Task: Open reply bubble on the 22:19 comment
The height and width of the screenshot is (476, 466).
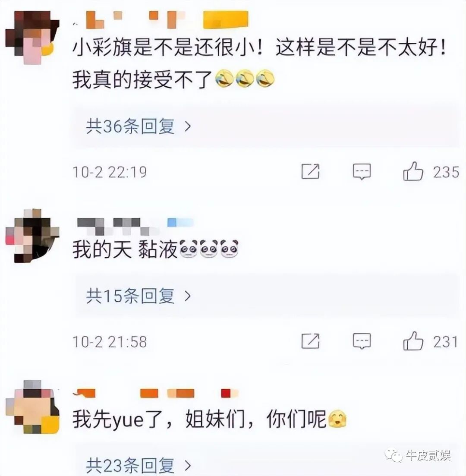Action: click(x=362, y=172)
